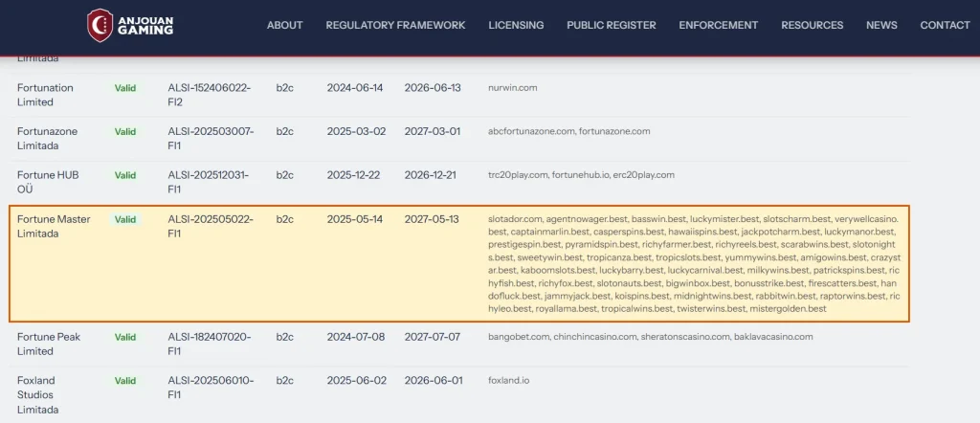Viewport: 980px width, 423px height.
Task: Select the Fortunazone Limitada company name
Action: (46, 139)
